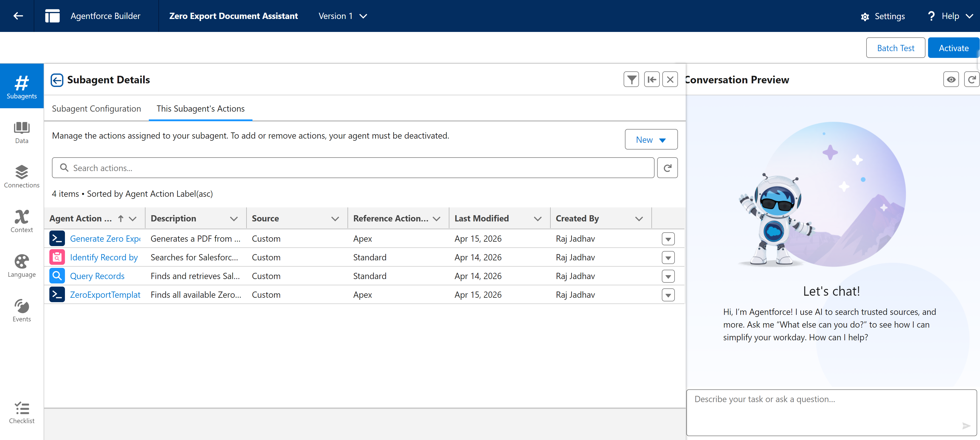This screenshot has width=980, height=440.
Task: Open the Language sidebar panel
Action: click(22, 266)
